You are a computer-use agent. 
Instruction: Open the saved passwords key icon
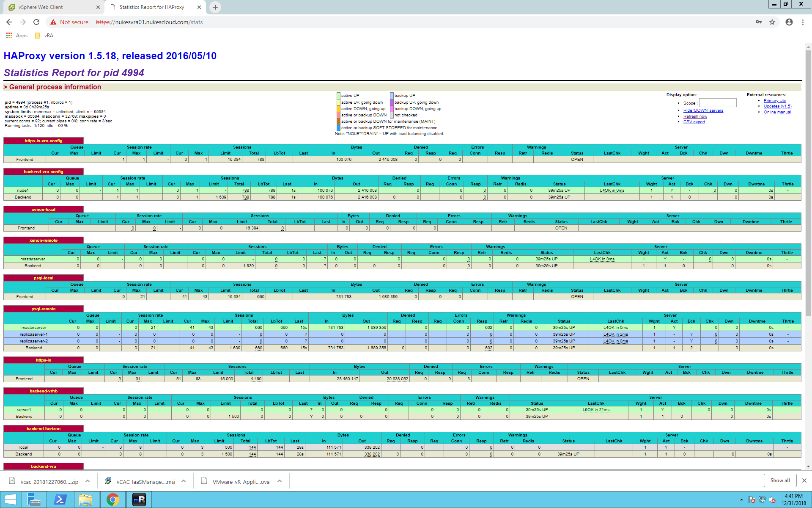(759, 22)
